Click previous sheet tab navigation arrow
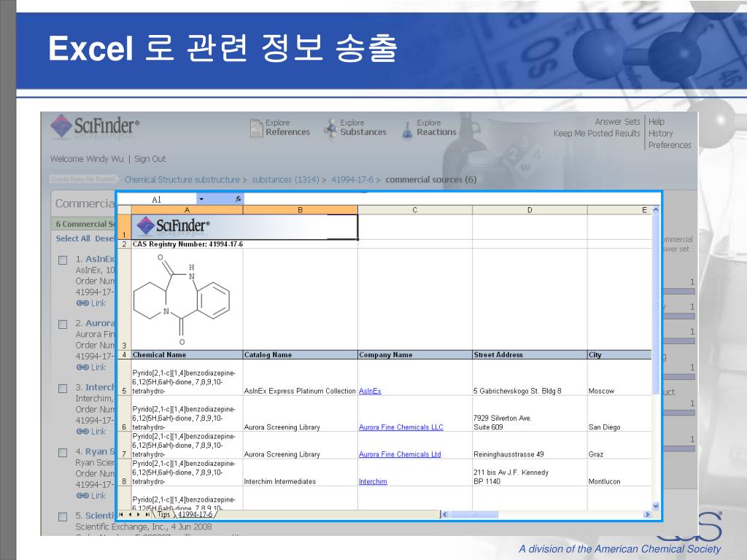747x560 pixels. pos(130,515)
